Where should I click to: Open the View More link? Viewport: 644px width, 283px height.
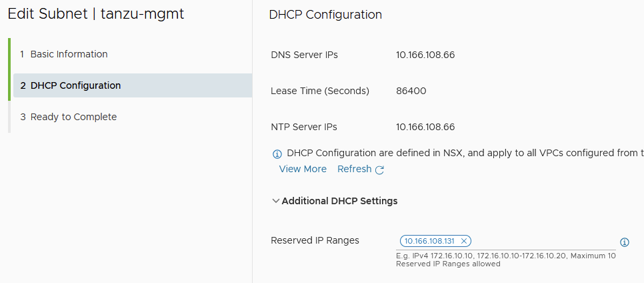click(303, 169)
